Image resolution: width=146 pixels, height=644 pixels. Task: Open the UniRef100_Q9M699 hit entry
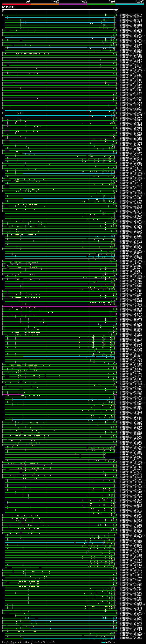tap(131, 110)
